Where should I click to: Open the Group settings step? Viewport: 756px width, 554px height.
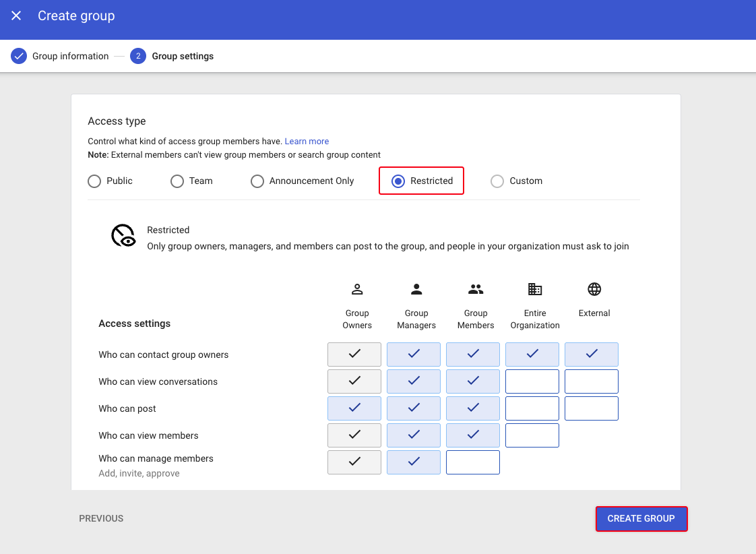(x=182, y=56)
